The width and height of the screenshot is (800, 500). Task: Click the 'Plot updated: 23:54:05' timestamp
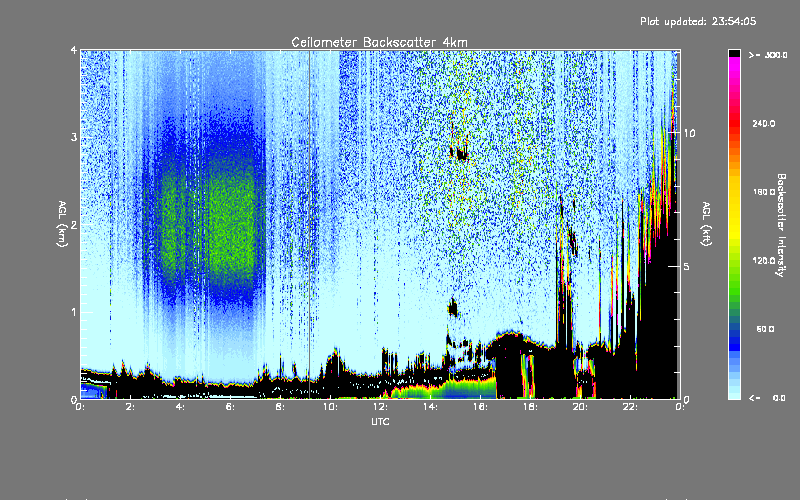tap(698, 21)
